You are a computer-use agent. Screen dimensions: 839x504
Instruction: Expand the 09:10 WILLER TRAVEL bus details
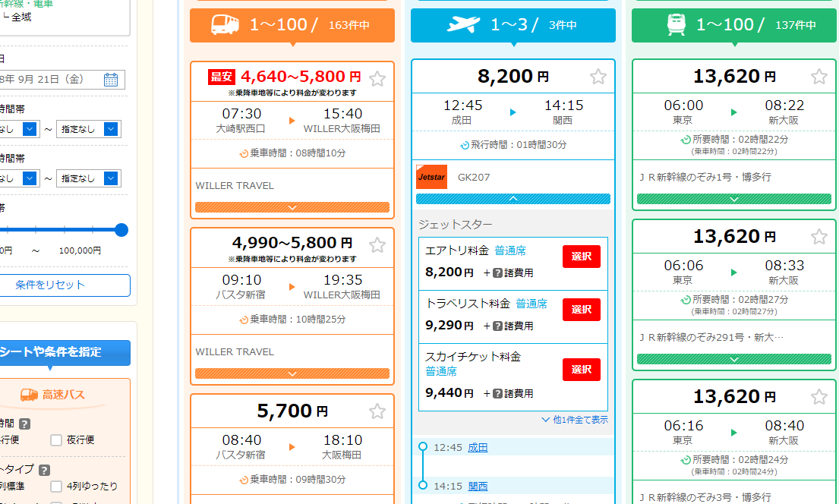[x=292, y=373]
